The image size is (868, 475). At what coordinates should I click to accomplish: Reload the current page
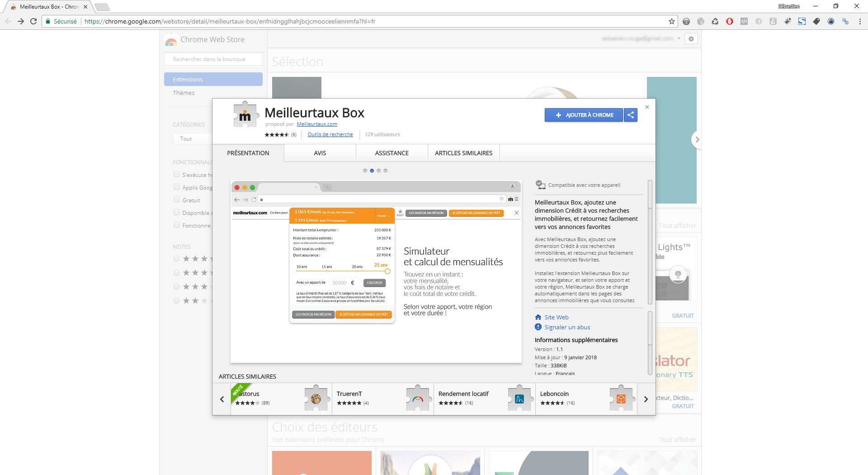[x=33, y=21]
